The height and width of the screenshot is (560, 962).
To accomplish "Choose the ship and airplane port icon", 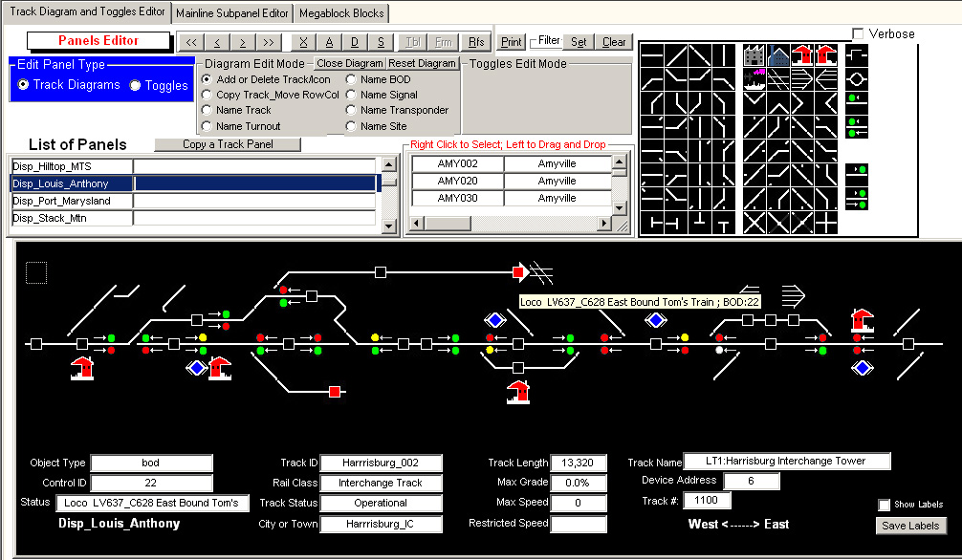I will (x=754, y=80).
